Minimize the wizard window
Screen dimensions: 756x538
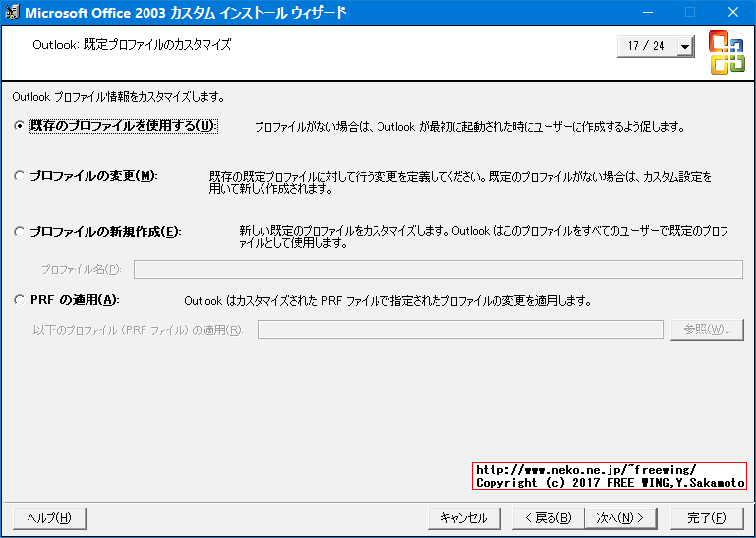click(x=647, y=12)
